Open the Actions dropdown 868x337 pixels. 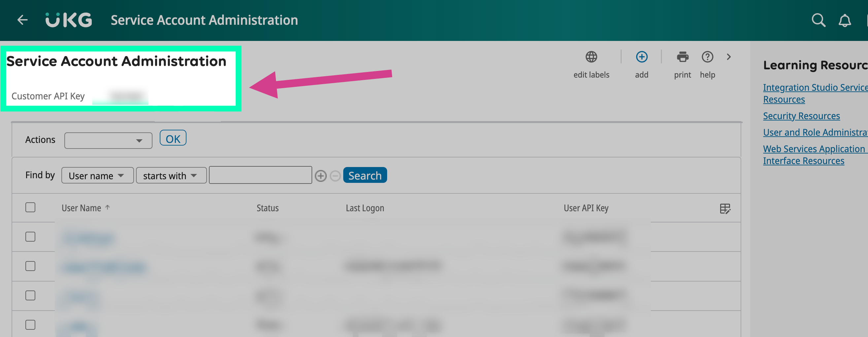click(x=108, y=141)
